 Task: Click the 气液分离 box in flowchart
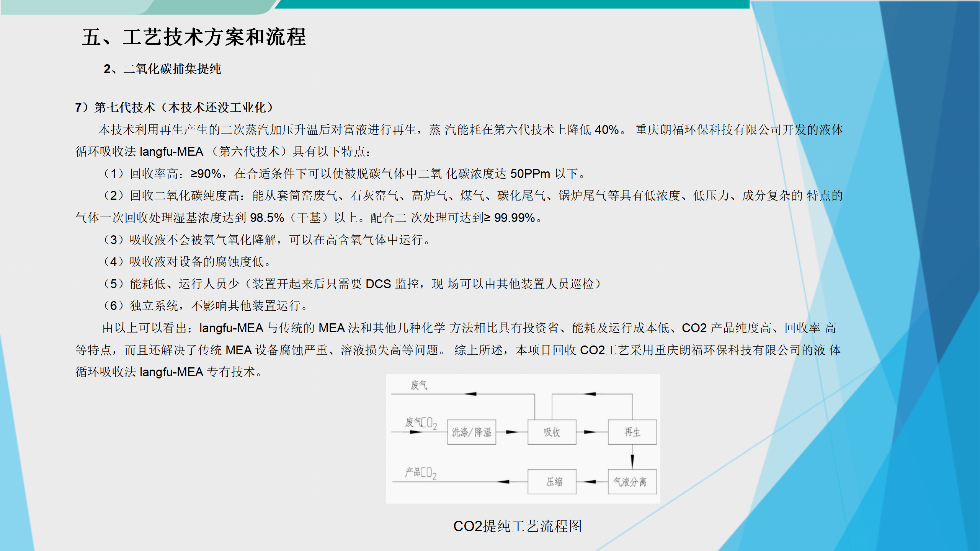[x=632, y=482]
